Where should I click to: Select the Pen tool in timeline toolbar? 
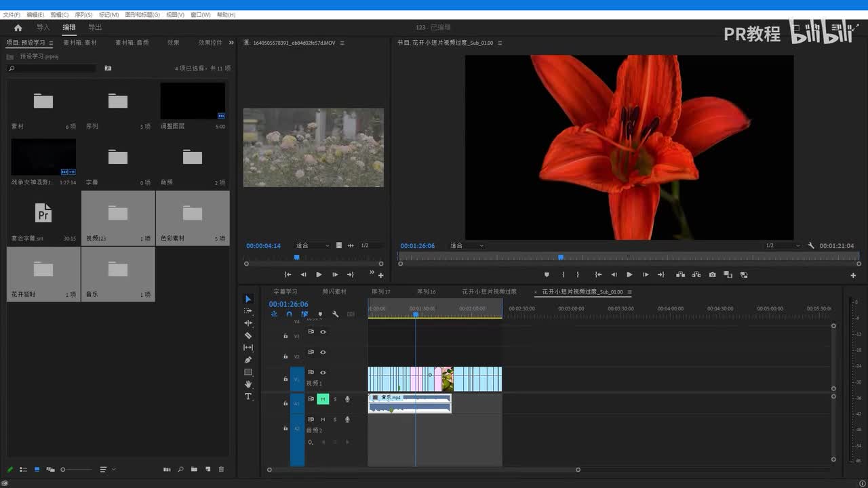(248, 360)
